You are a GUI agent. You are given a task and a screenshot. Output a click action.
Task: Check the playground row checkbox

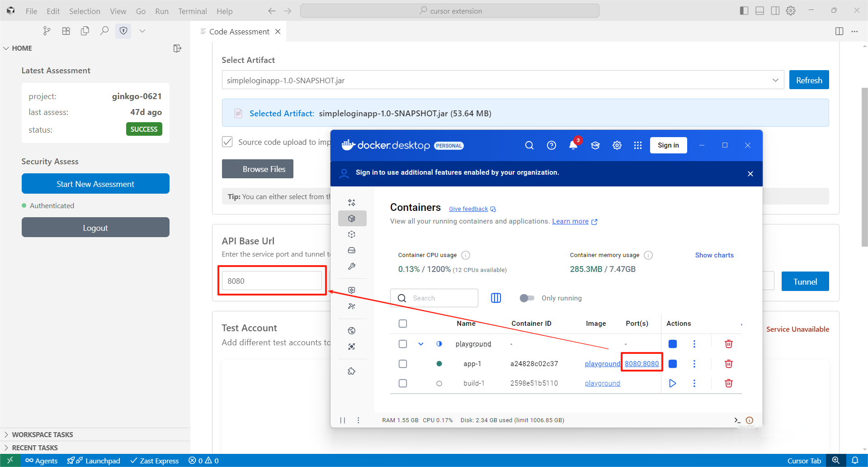click(x=403, y=344)
